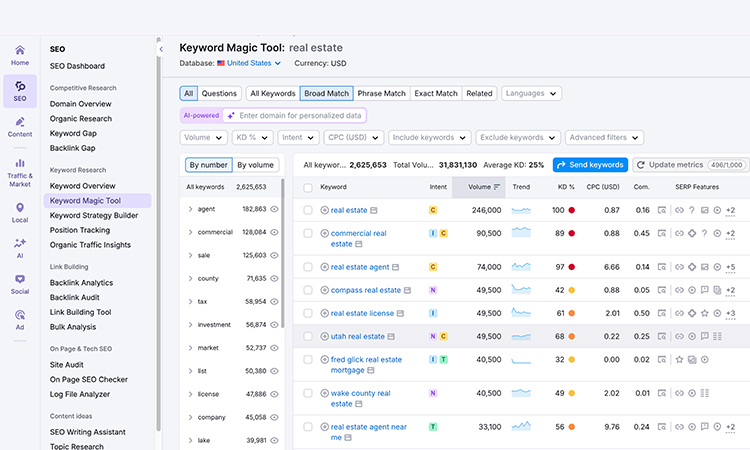Open the CPC (USD) filter dropdown
This screenshot has width=750, height=450.
[x=353, y=138]
